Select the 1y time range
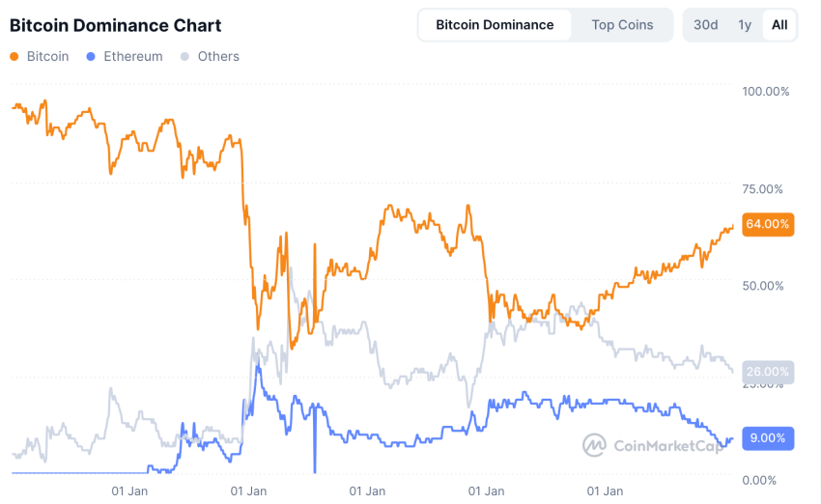821x504 pixels. 745,25
